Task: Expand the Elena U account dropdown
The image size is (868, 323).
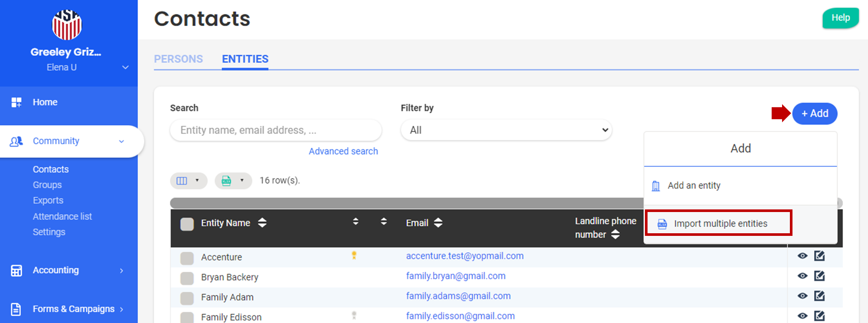Action: (x=125, y=67)
